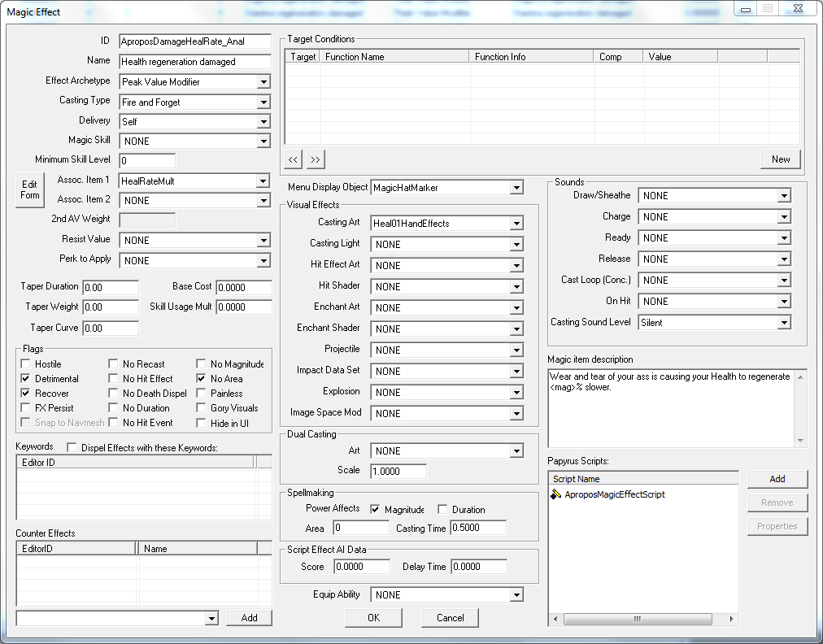Click the Edit Form button
The height and width of the screenshot is (644, 823).
point(30,190)
